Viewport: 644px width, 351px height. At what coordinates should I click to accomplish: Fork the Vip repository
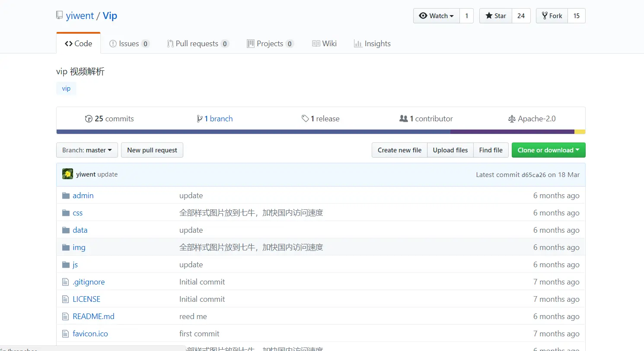(552, 16)
